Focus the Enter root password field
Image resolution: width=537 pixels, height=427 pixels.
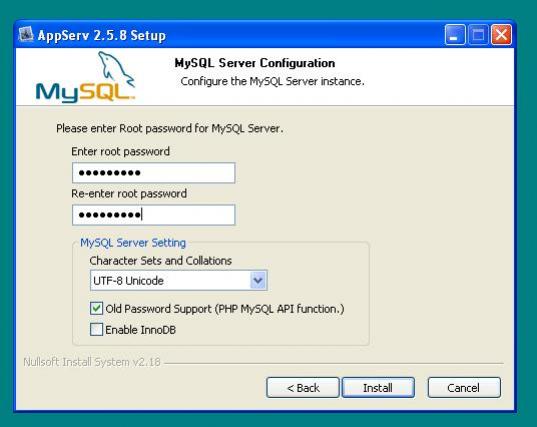coord(154,173)
